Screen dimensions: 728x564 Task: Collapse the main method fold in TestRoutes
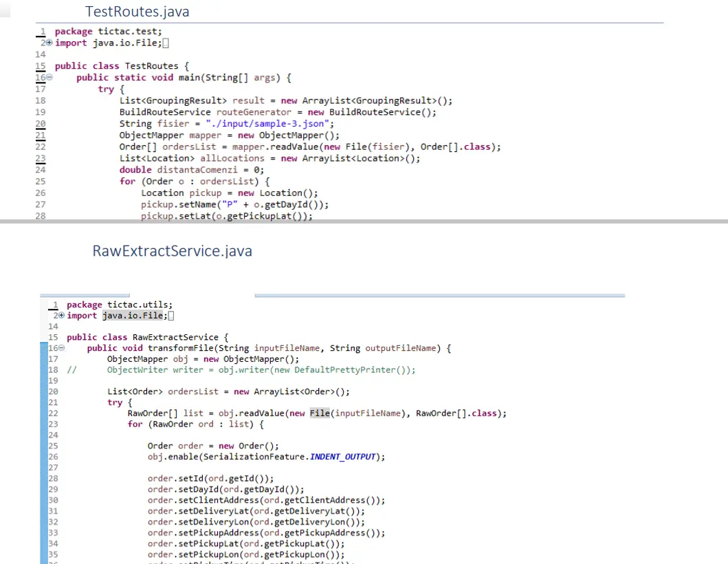coord(49,78)
